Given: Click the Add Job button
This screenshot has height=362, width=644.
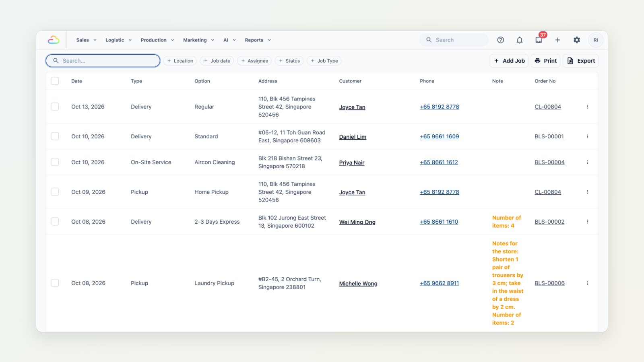Looking at the screenshot, I should pyautogui.click(x=509, y=61).
